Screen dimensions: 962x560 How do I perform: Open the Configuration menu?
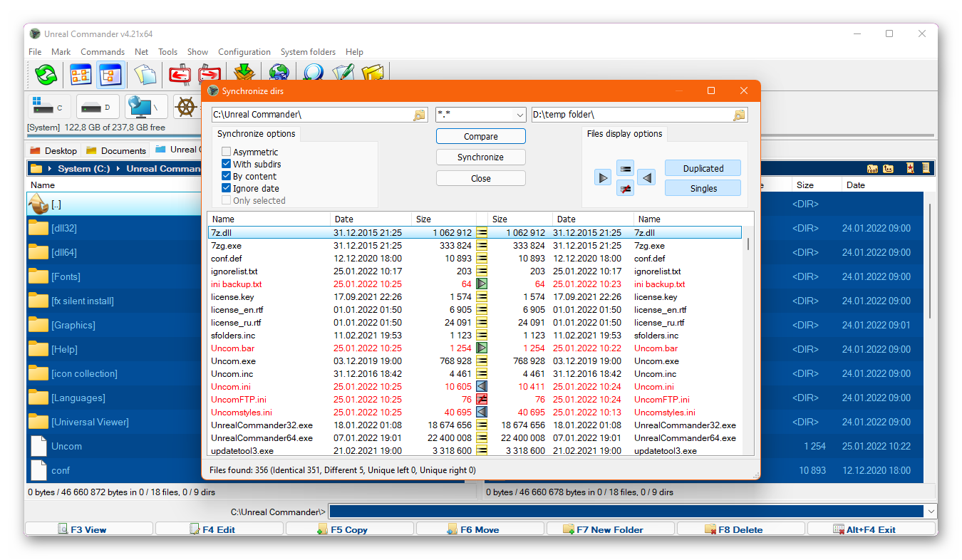point(244,52)
